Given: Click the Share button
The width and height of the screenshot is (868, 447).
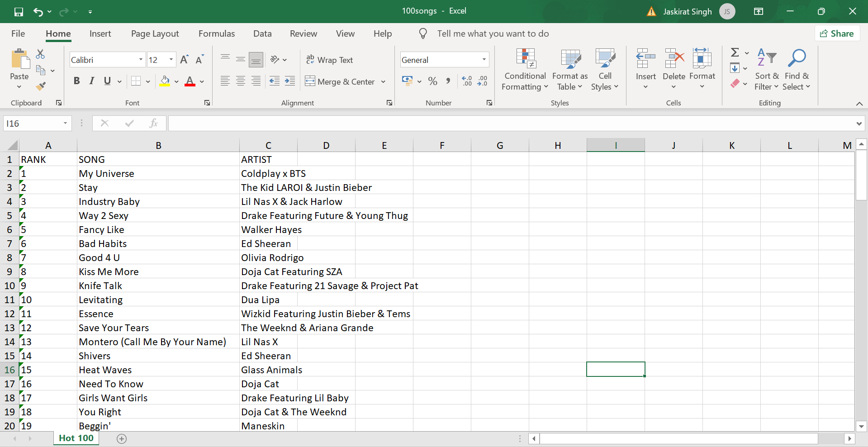Looking at the screenshot, I should click(837, 33).
